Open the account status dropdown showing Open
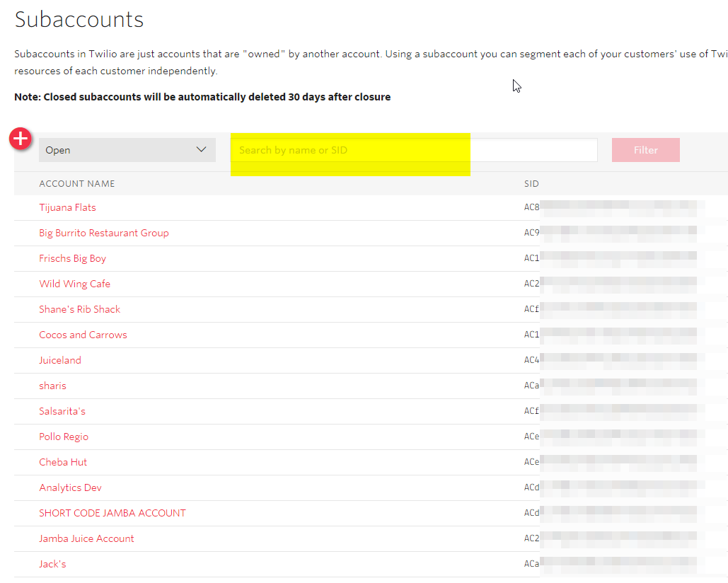728x583 pixels. [127, 150]
